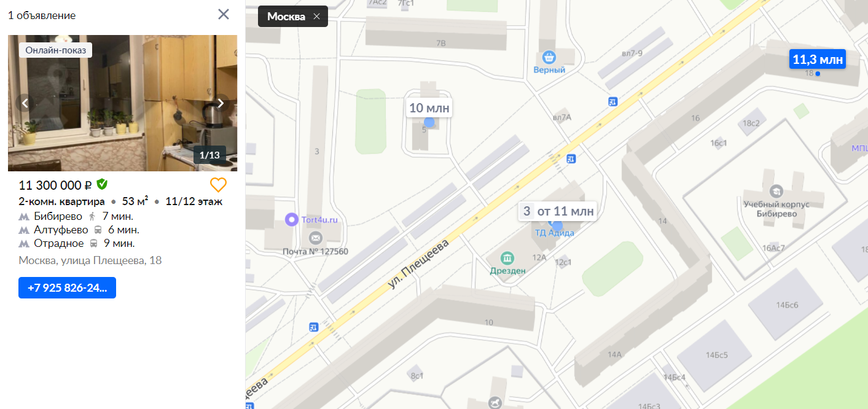Add listing to favorites with heart icon
This screenshot has width=868, height=409.
(x=218, y=185)
